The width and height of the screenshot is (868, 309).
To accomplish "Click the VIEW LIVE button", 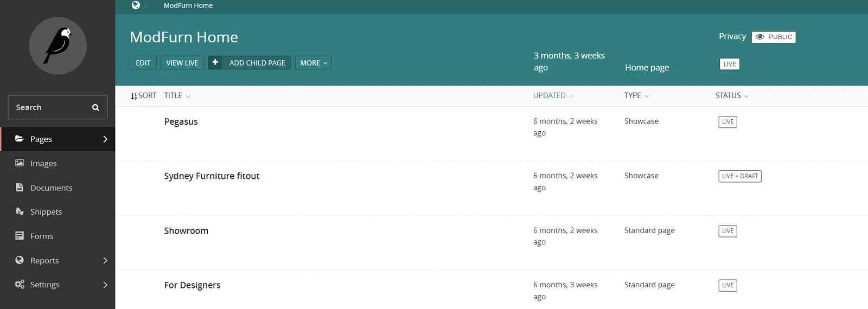I will coord(182,63).
